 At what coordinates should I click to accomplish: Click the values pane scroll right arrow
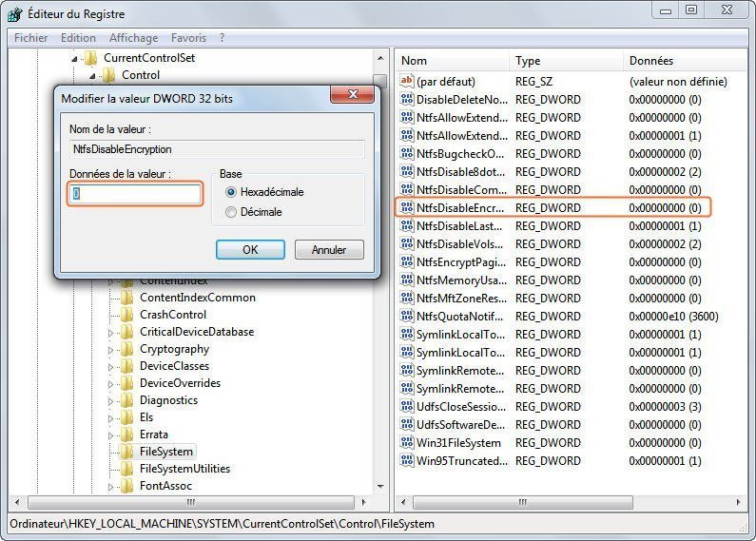pos(739,502)
